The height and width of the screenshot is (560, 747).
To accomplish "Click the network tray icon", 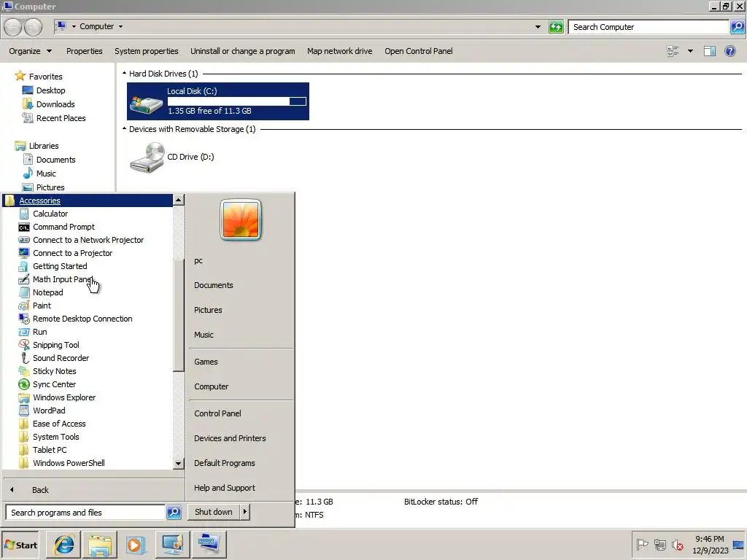I will point(659,544).
